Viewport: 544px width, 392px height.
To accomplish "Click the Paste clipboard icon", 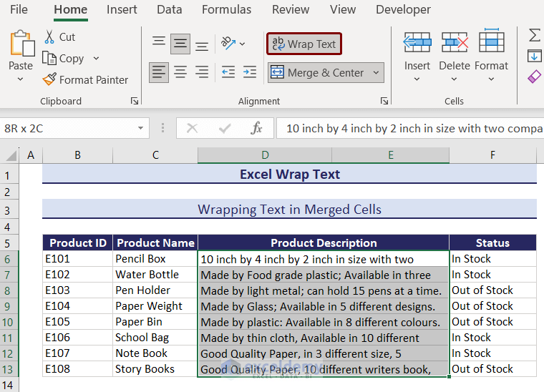I will point(22,44).
